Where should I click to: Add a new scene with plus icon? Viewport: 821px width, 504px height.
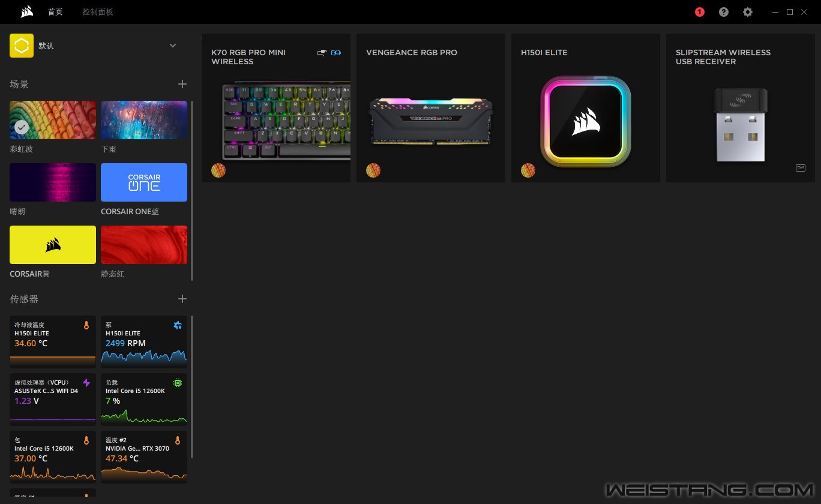(x=182, y=84)
